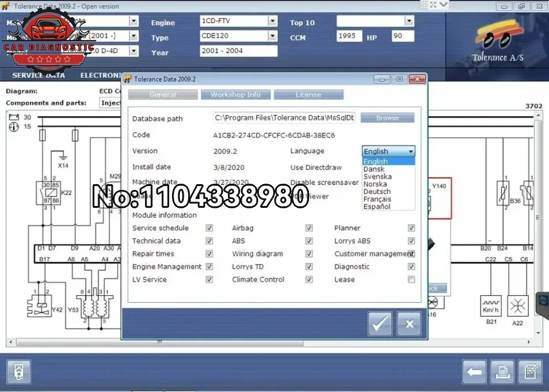Screen dimensions: 549x392
Task: Toggle the Lorrys TD checkbox
Action: click(x=309, y=267)
